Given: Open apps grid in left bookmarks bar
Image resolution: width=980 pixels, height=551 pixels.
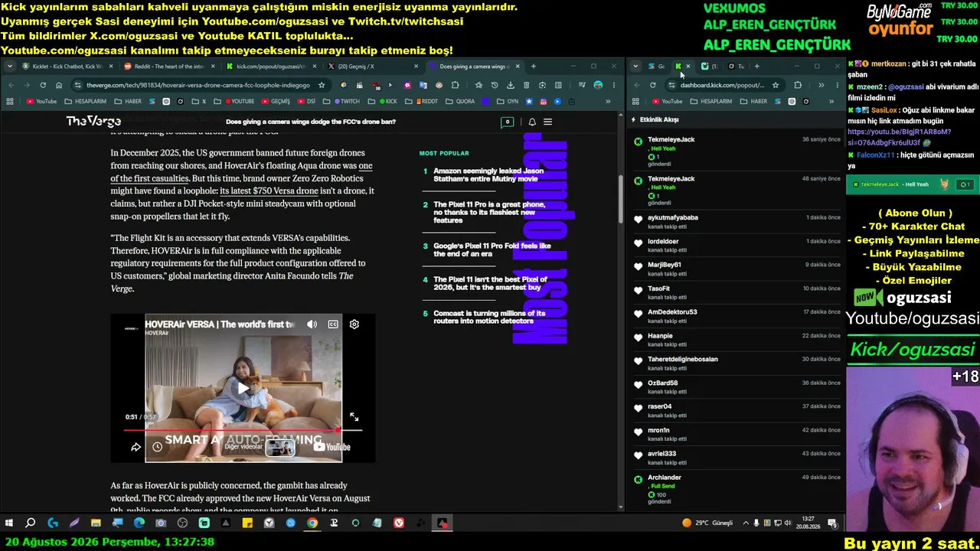Looking at the screenshot, I should pyautogui.click(x=11, y=101).
